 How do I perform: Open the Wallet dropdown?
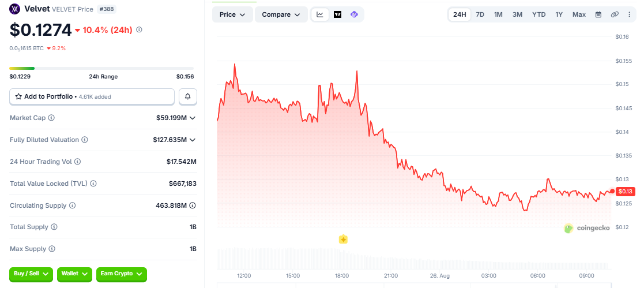tap(75, 274)
